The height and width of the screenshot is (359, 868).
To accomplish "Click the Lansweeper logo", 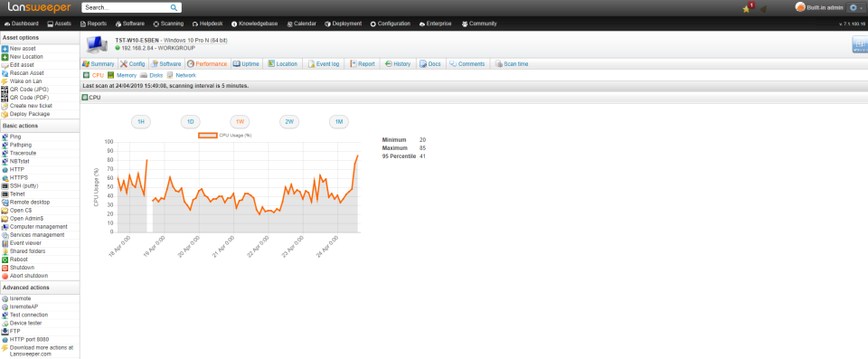I will [x=39, y=8].
